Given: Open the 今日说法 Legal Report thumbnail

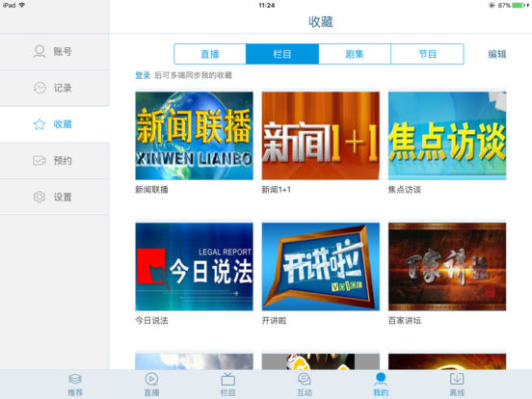Looking at the screenshot, I should coord(194,267).
